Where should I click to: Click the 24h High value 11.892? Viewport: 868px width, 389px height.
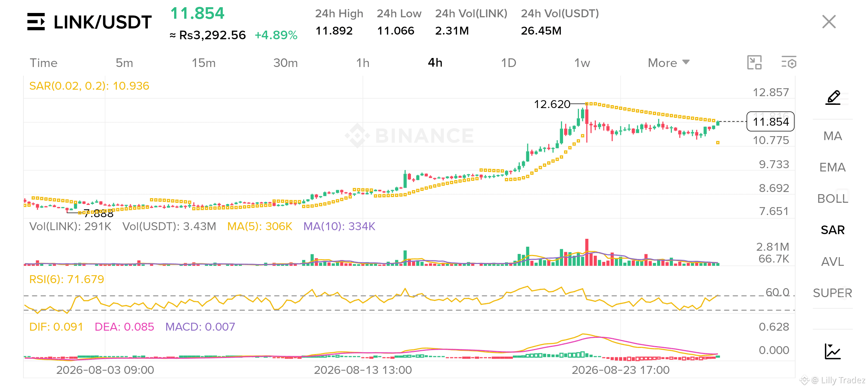coord(334,31)
